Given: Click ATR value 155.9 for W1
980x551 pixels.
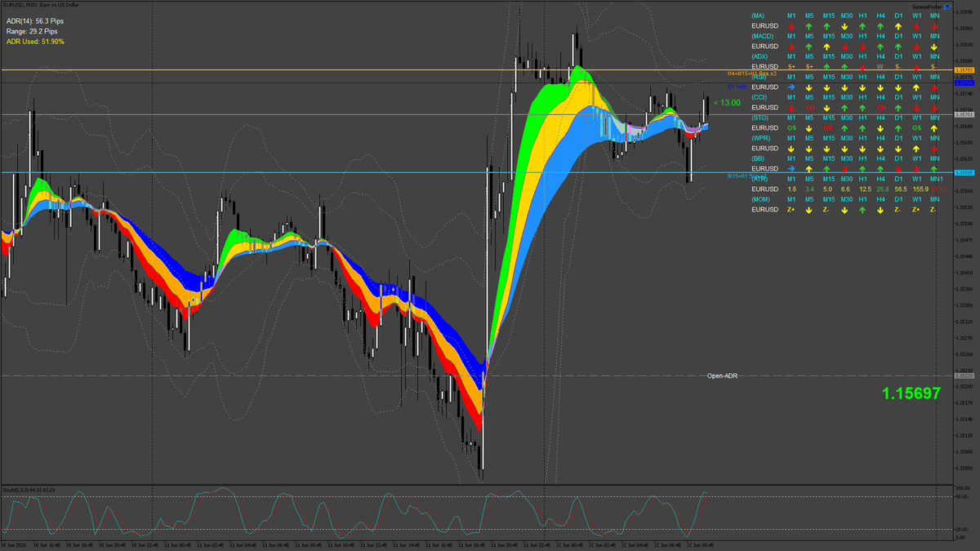Looking at the screenshot, I should tap(920, 189).
